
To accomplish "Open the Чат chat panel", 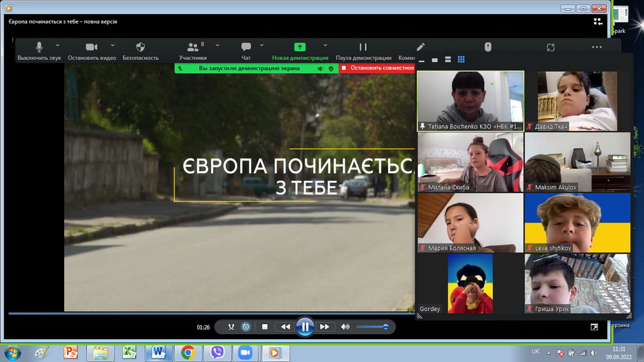I will [x=246, y=51].
